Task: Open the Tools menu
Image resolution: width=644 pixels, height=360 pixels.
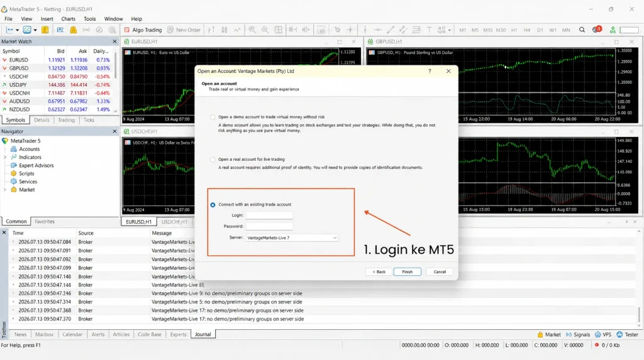Action: pos(89,19)
